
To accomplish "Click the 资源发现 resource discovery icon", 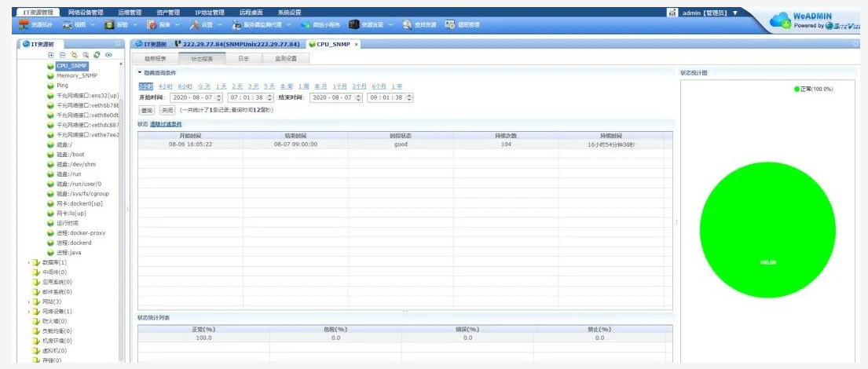I will pyautogui.click(x=353, y=25).
